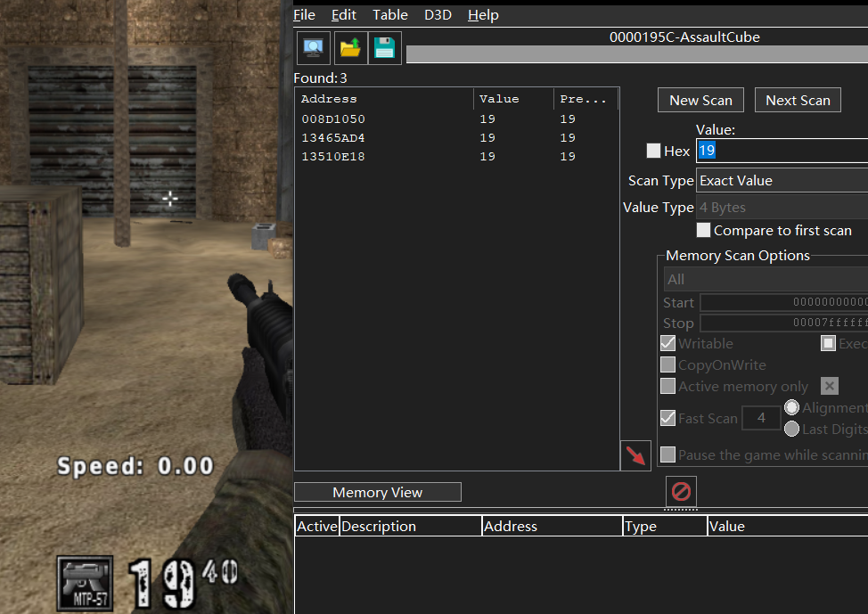Click the red circle clear list icon
This screenshot has width=868, height=614.
coord(681,491)
